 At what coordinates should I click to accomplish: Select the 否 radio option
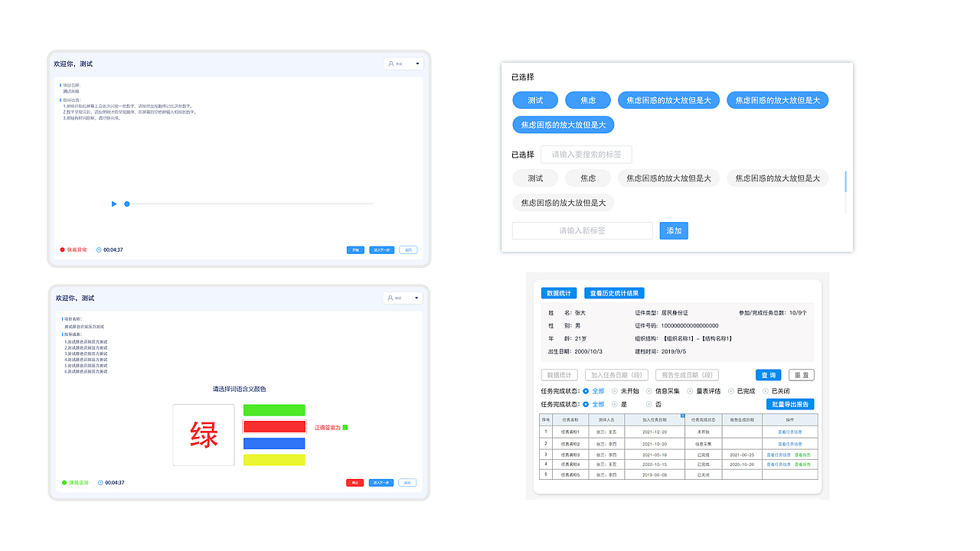click(650, 404)
